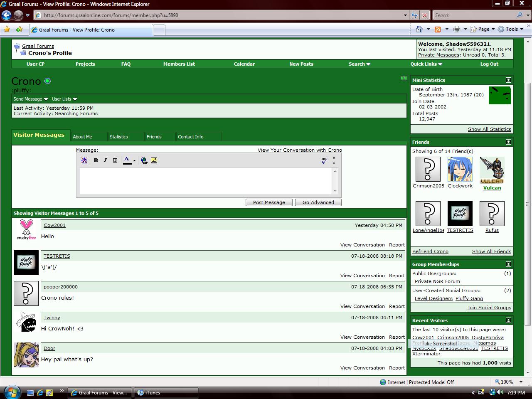Open the IE Tools menu dropdown
Viewport: 532px width, 399px height.
point(511,29)
